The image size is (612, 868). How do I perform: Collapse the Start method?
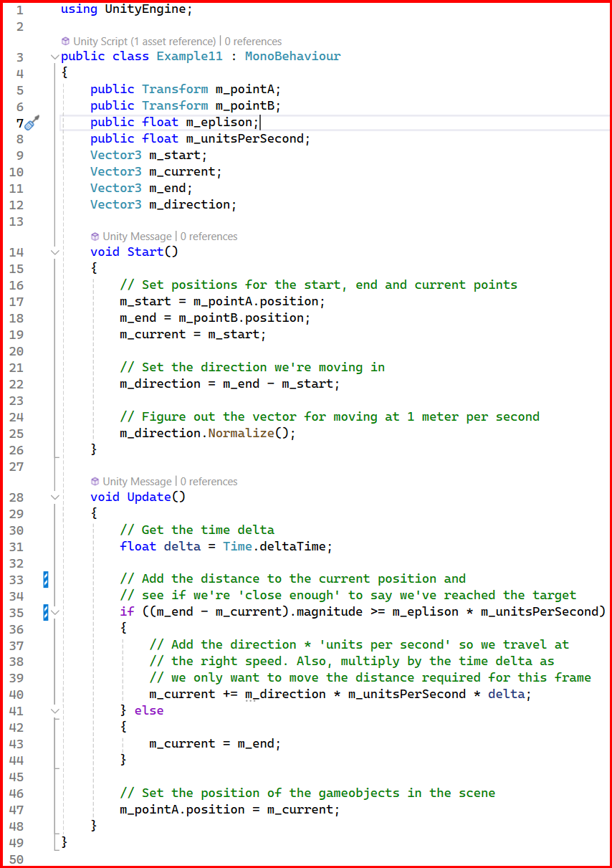coord(55,252)
